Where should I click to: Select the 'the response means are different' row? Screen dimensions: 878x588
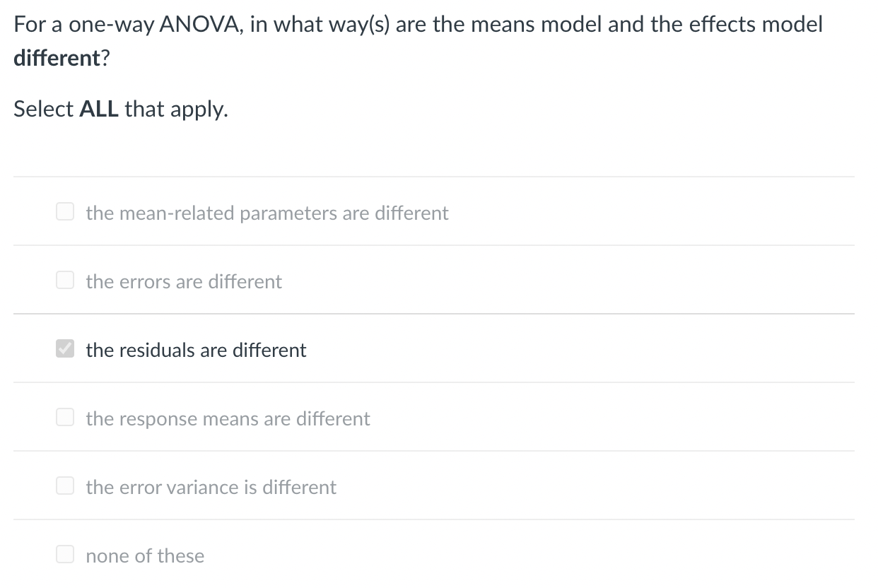point(227,418)
